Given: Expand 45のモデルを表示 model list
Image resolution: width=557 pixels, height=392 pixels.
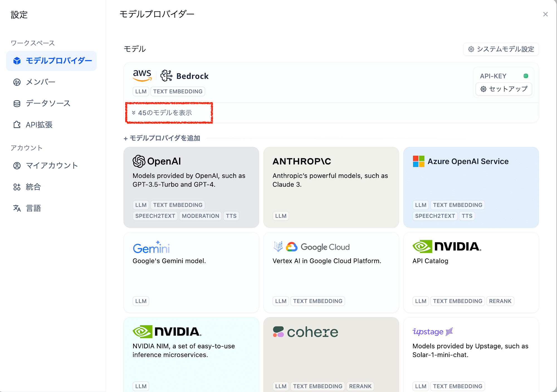Looking at the screenshot, I should point(162,113).
